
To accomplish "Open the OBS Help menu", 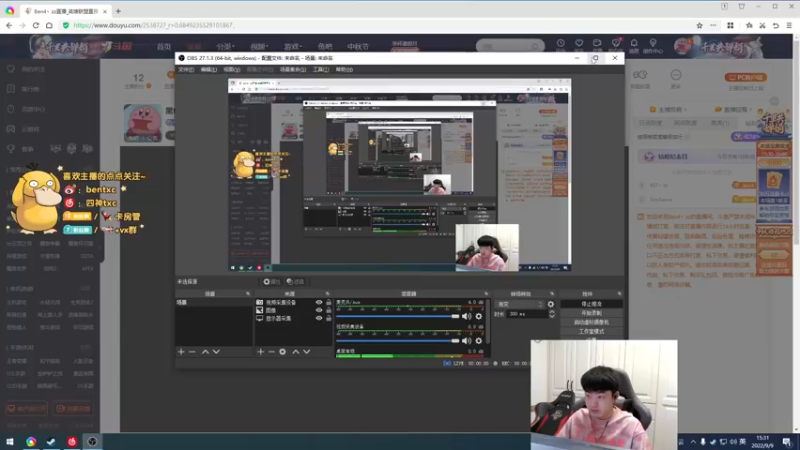I will point(344,69).
